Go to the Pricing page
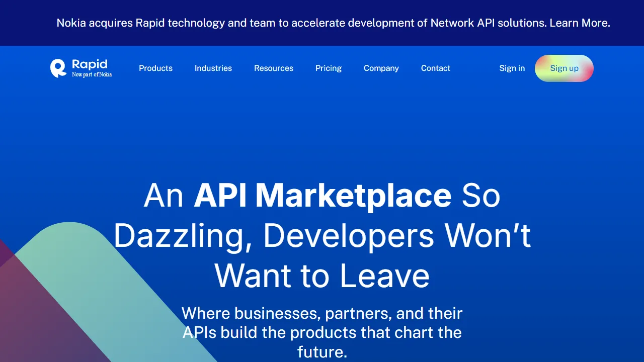Viewport: 644px width, 362px height. pyautogui.click(x=329, y=68)
